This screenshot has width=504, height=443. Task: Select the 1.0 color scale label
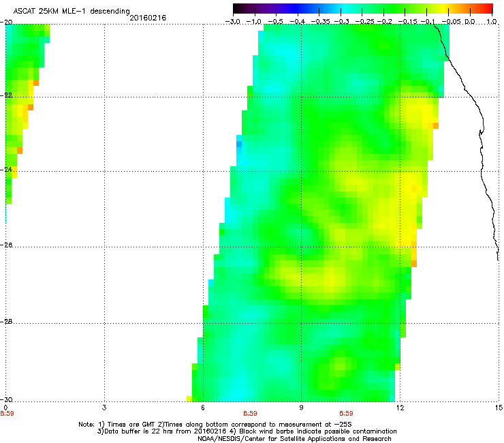492,22
